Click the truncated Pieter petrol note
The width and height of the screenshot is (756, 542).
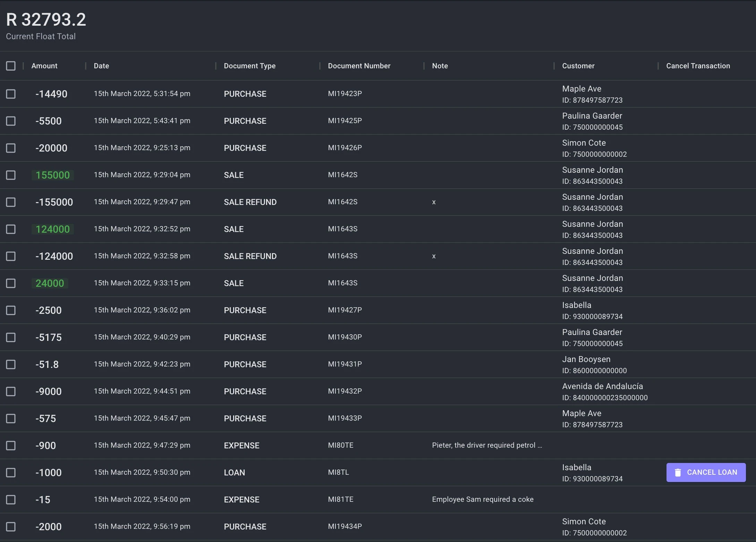[486, 445]
